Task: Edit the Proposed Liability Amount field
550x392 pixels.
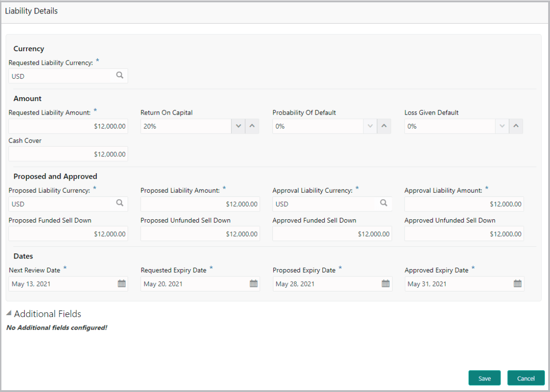Action: coord(200,204)
